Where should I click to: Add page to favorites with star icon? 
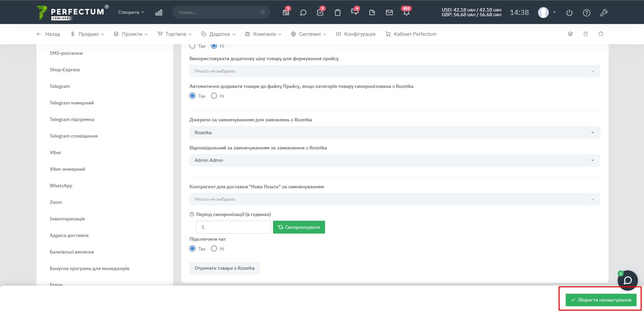click(600, 34)
